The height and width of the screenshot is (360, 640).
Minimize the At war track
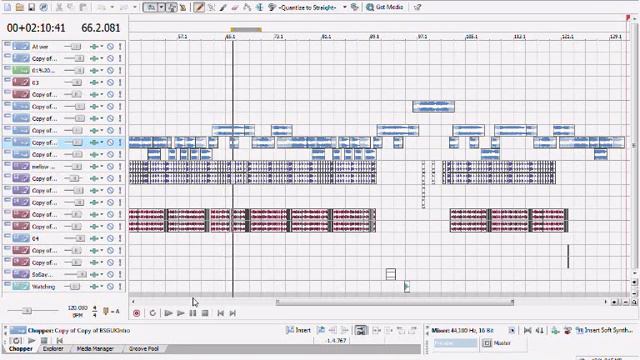click(7, 44)
